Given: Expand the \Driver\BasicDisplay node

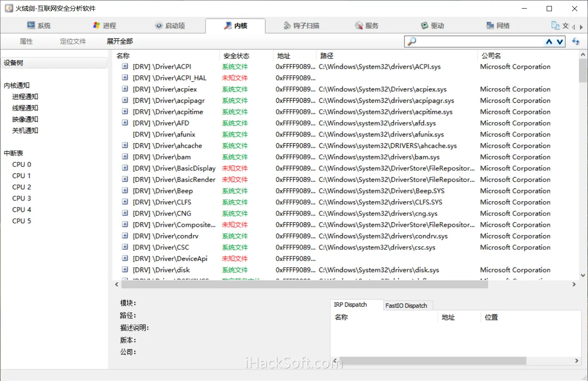Looking at the screenshot, I should (x=125, y=168).
